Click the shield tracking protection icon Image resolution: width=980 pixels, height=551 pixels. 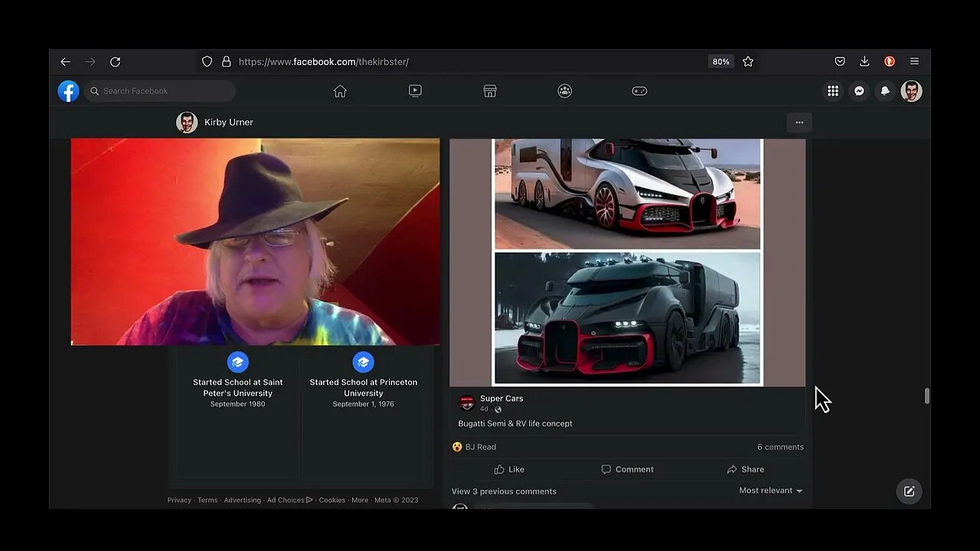click(x=207, y=61)
